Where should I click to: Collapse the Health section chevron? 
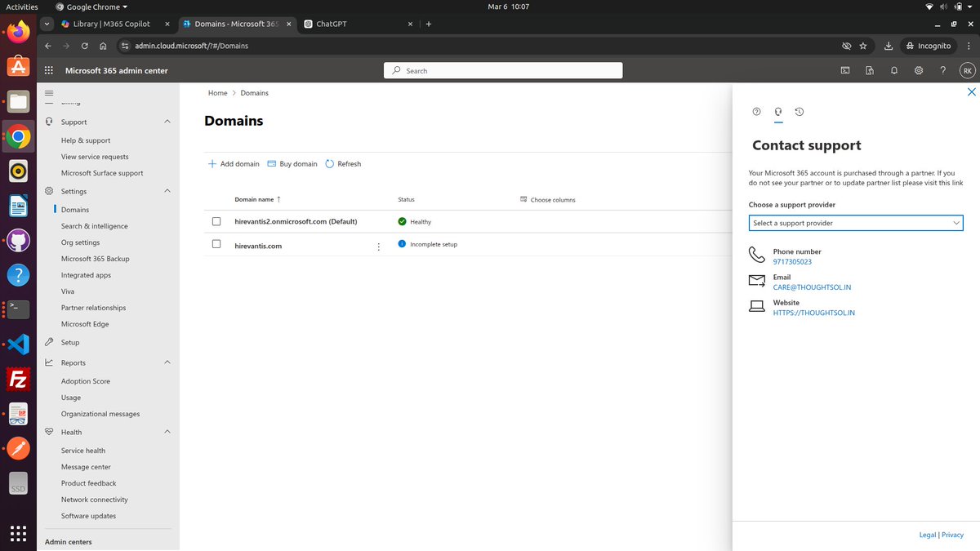(x=167, y=432)
